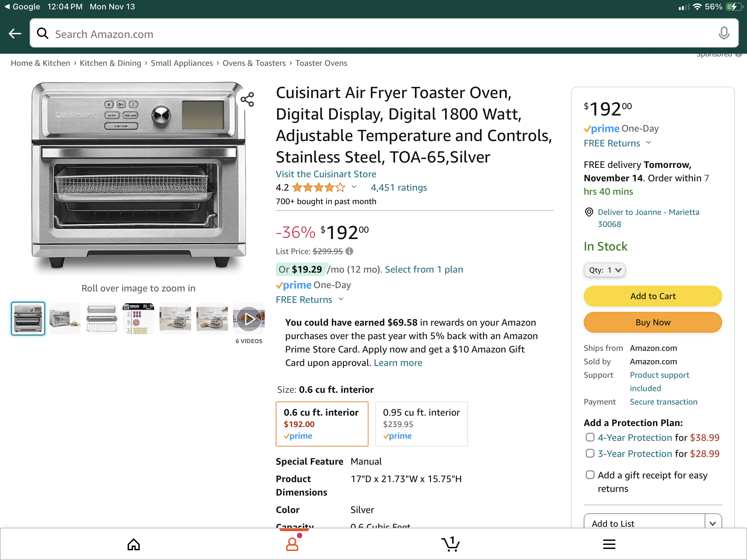Play the product video thumbnail

[249, 319]
